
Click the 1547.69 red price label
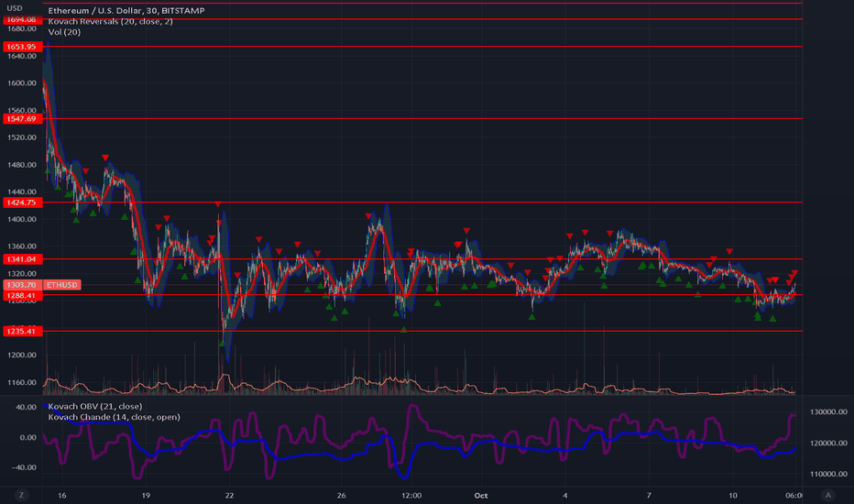pos(22,119)
